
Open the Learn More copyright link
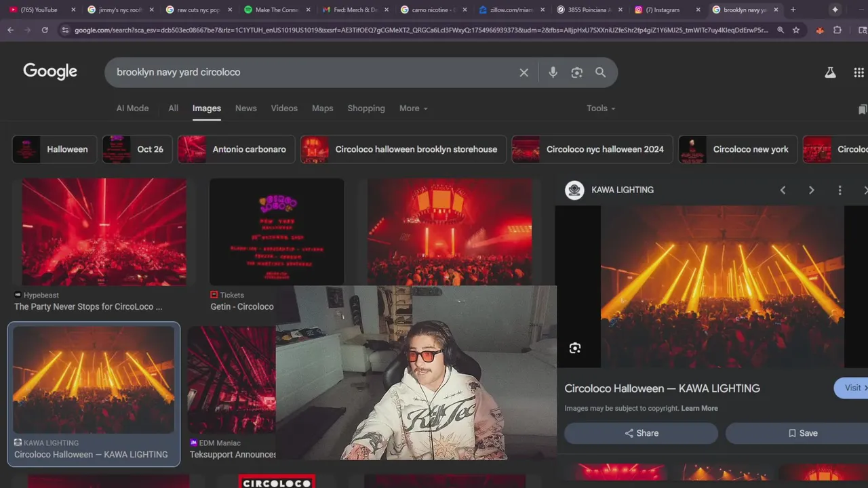tap(699, 408)
